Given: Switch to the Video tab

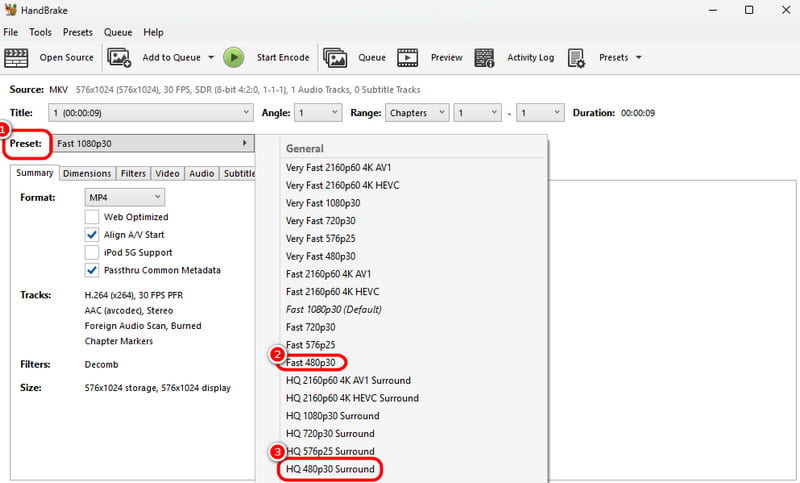Looking at the screenshot, I should pos(167,173).
